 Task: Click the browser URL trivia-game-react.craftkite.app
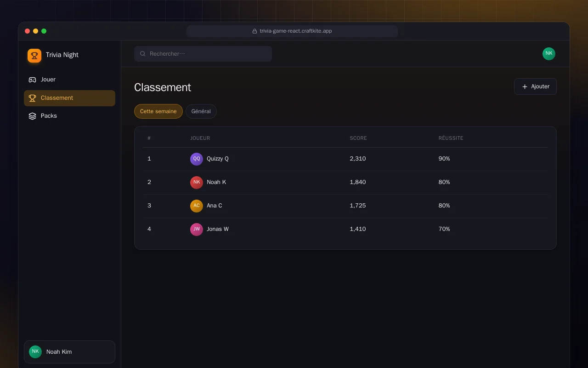(x=296, y=31)
